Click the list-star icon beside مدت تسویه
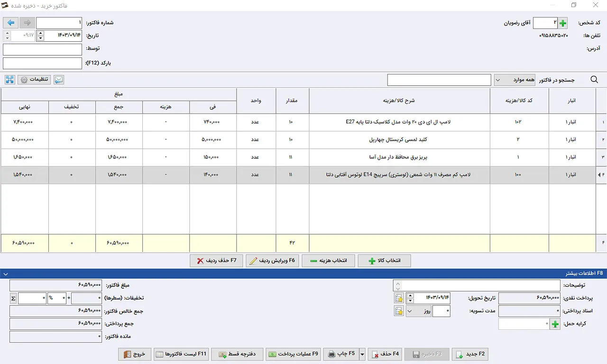This screenshot has height=364, width=607. [399, 311]
